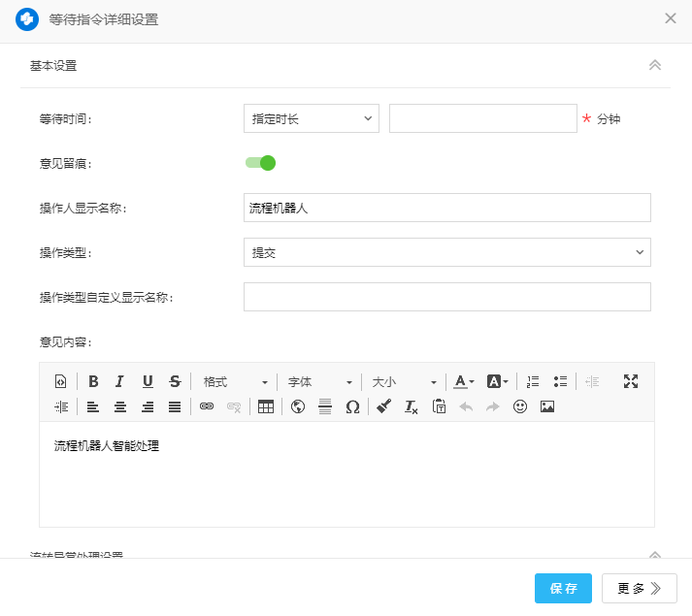This screenshot has width=692, height=616.
Task: Insert a table into the editor
Action: [x=266, y=406]
